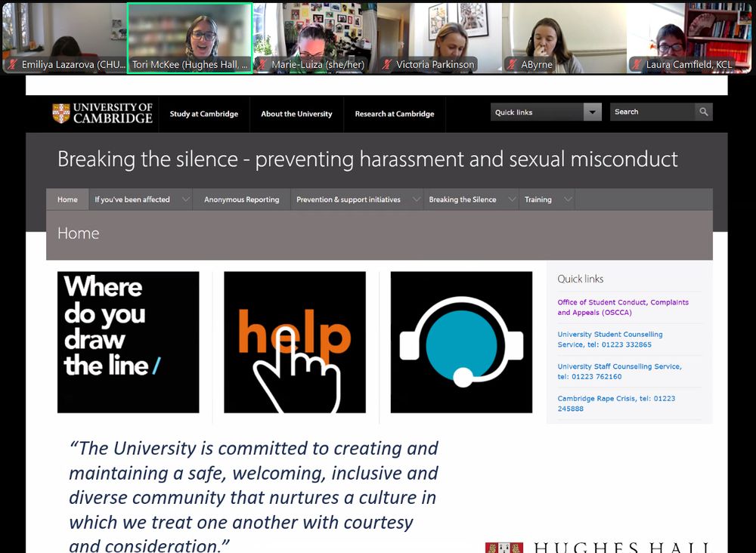Follow the Cambridge Rape Crisis link
This screenshot has width=756, height=553.
point(616,403)
